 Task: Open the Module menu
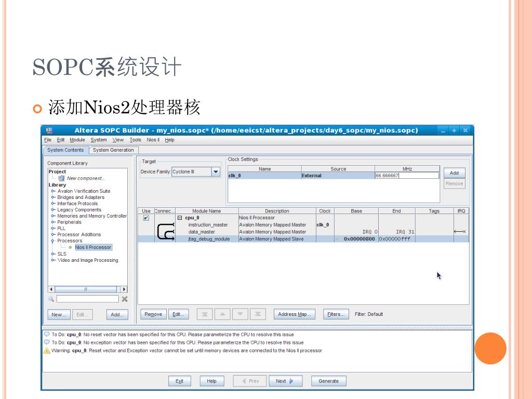pyautogui.click(x=77, y=140)
